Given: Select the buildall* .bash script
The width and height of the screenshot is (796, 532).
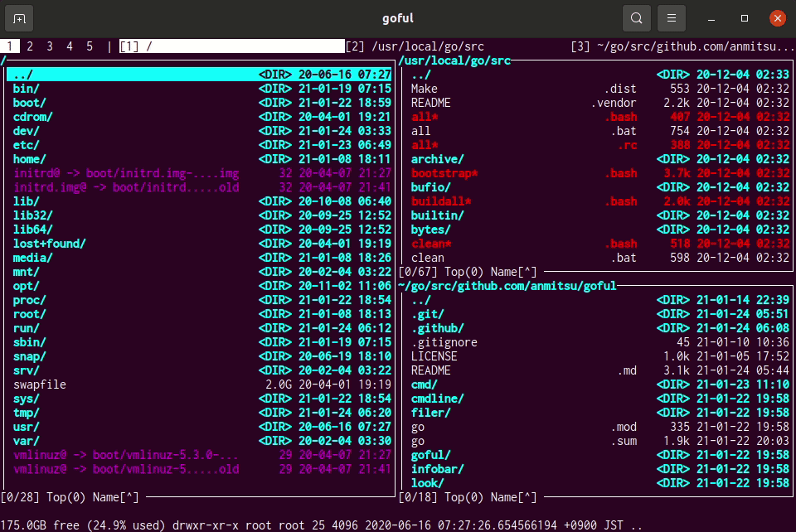Looking at the screenshot, I should [600, 201].
